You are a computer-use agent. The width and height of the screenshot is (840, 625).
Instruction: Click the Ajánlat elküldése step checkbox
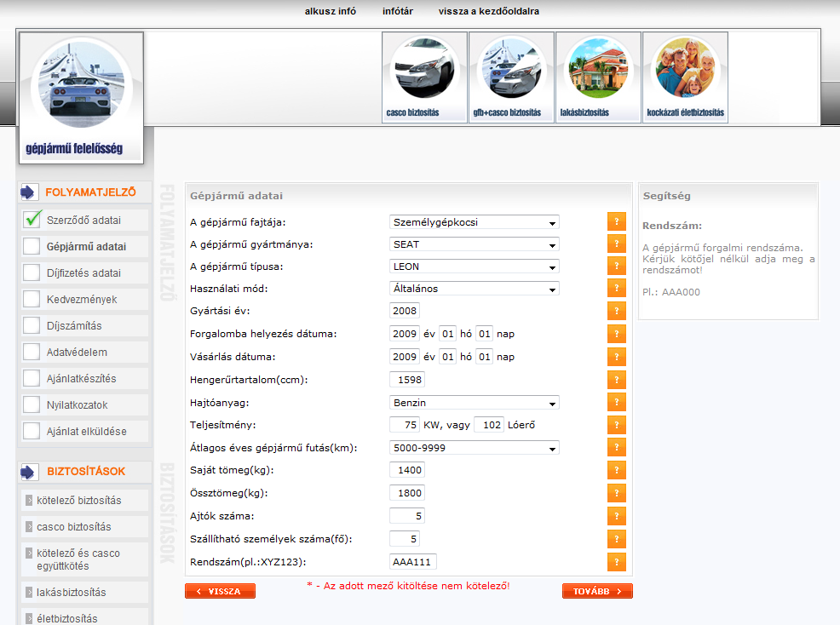point(32,431)
